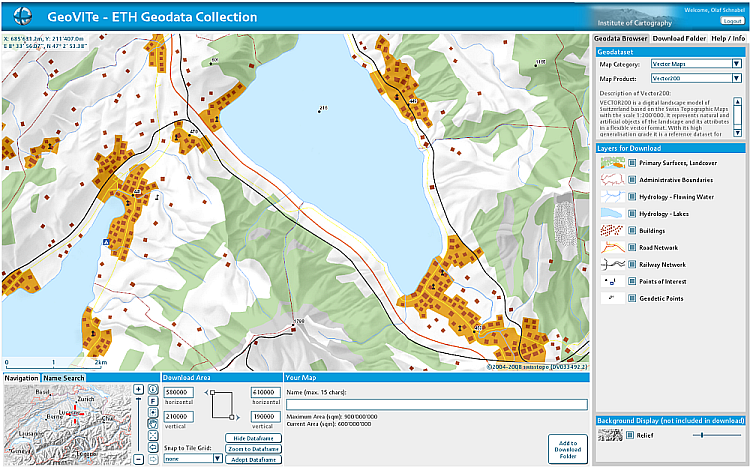Select the center-on-point tool icon

pos(153,412)
